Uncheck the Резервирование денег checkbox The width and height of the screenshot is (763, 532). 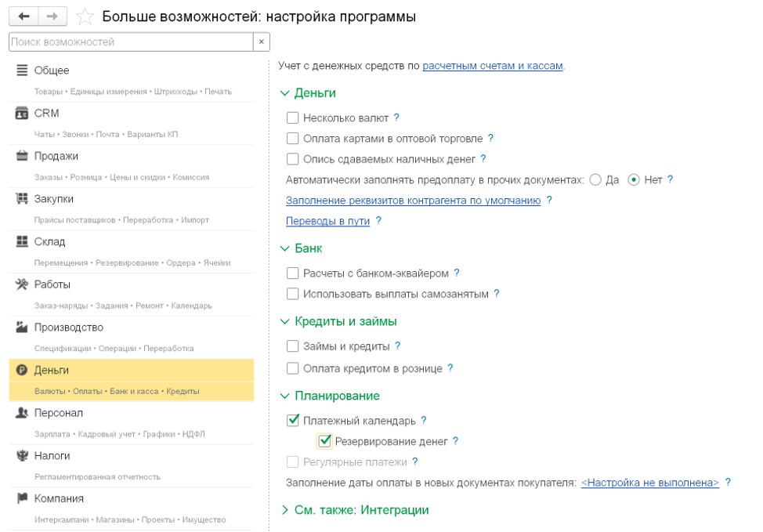[x=325, y=442]
